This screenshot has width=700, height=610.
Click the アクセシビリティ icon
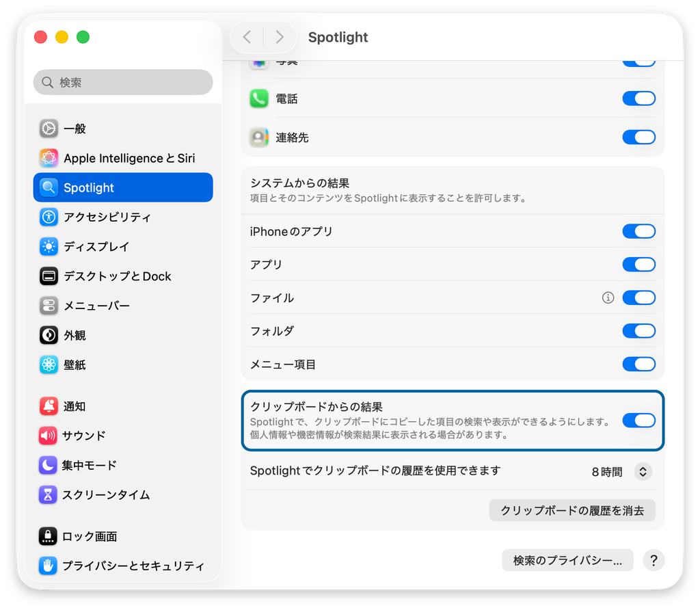(x=49, y=217)
